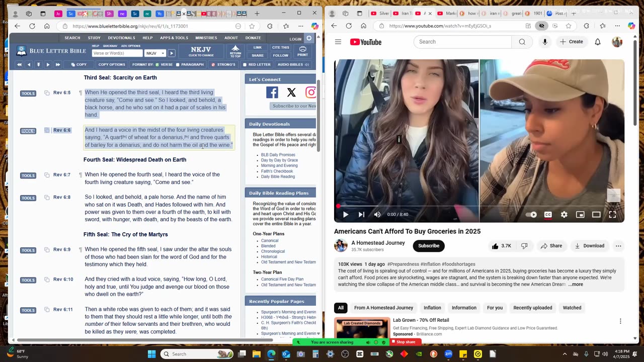Screen dimensions: 644x362
Task: Click the Print icon on Blue Letter Bible
Action: coord(302,51)
